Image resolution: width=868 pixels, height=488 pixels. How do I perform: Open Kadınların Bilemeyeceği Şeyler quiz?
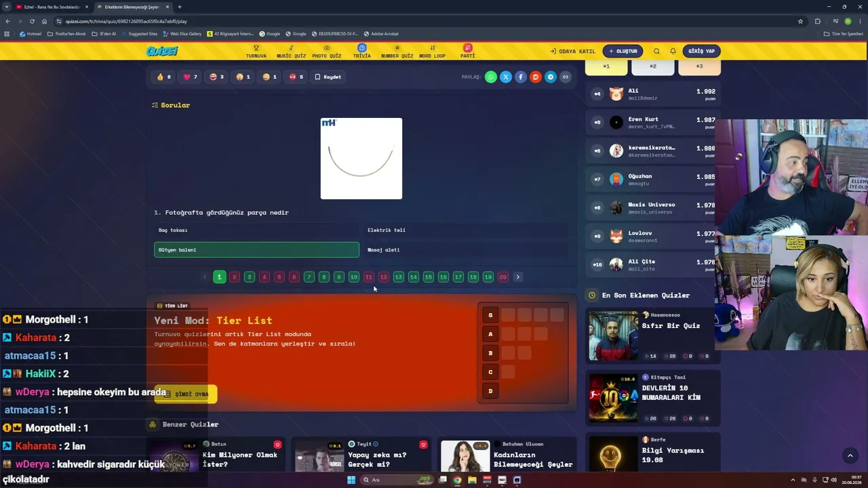[x=507, y=455]
